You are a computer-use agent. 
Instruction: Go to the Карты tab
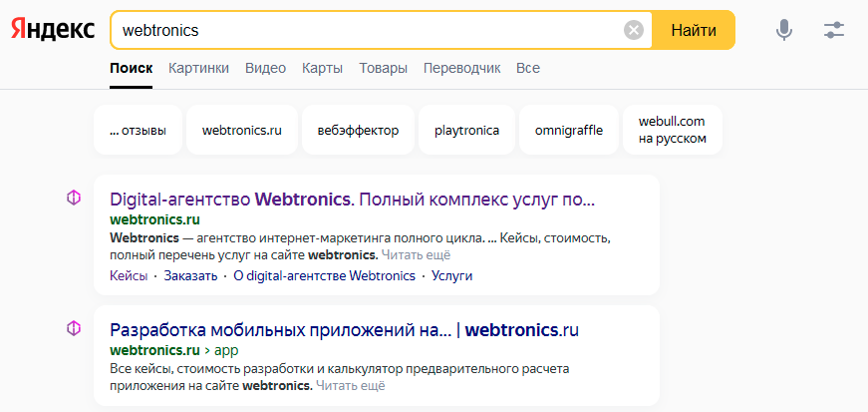point(322,68)
